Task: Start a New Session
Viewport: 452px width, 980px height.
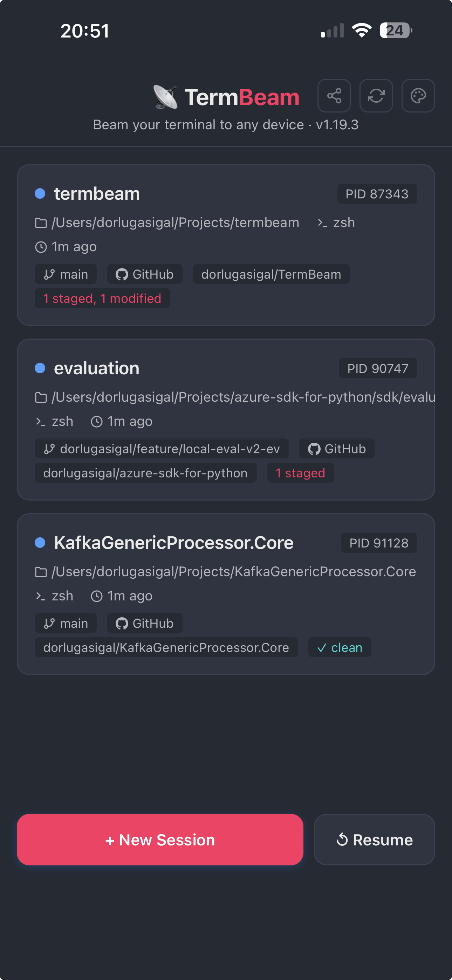Action: tap(160, 839)
